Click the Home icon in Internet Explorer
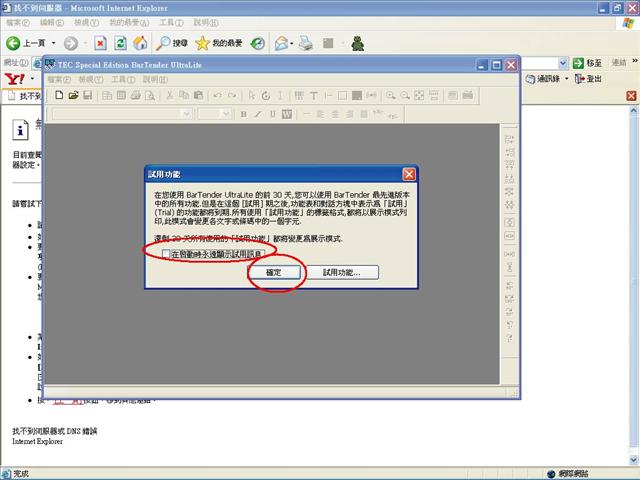640x480 pixels. [140, 43]
